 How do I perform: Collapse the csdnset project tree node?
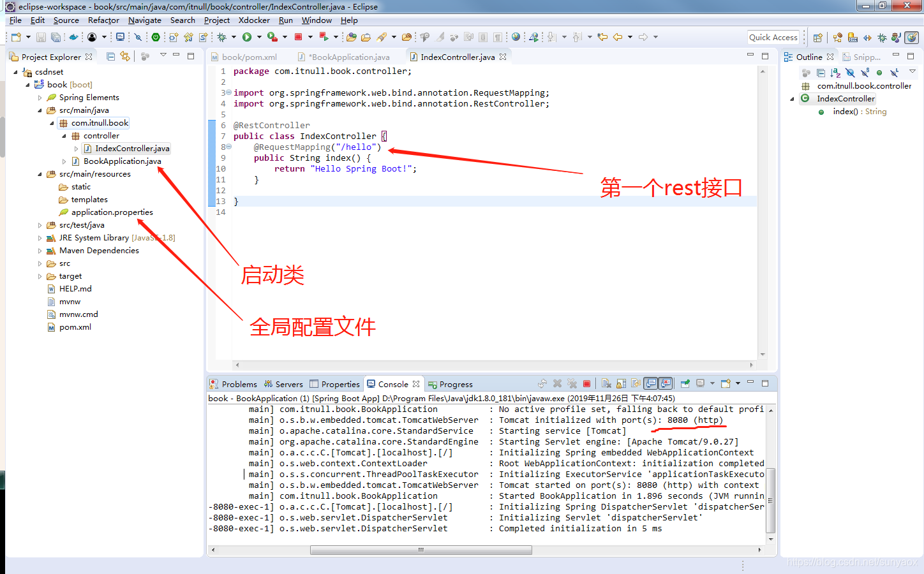coord(16,72)
